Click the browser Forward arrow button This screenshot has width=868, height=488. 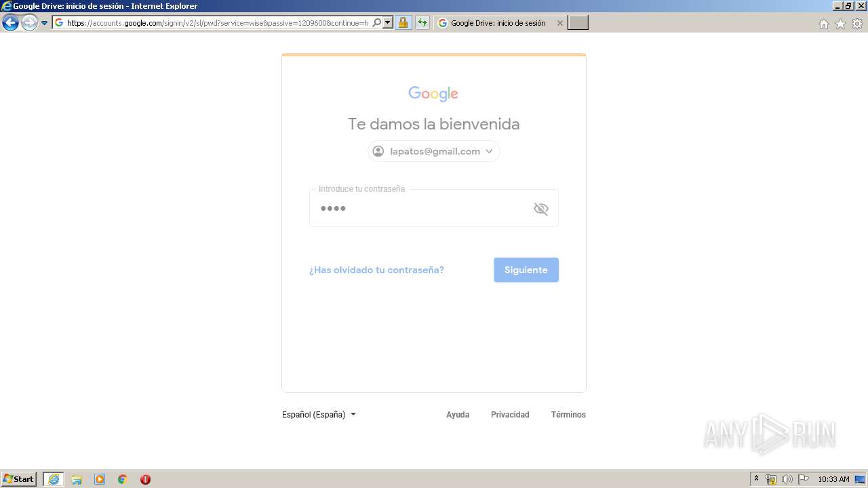click(x=29, y=23)
